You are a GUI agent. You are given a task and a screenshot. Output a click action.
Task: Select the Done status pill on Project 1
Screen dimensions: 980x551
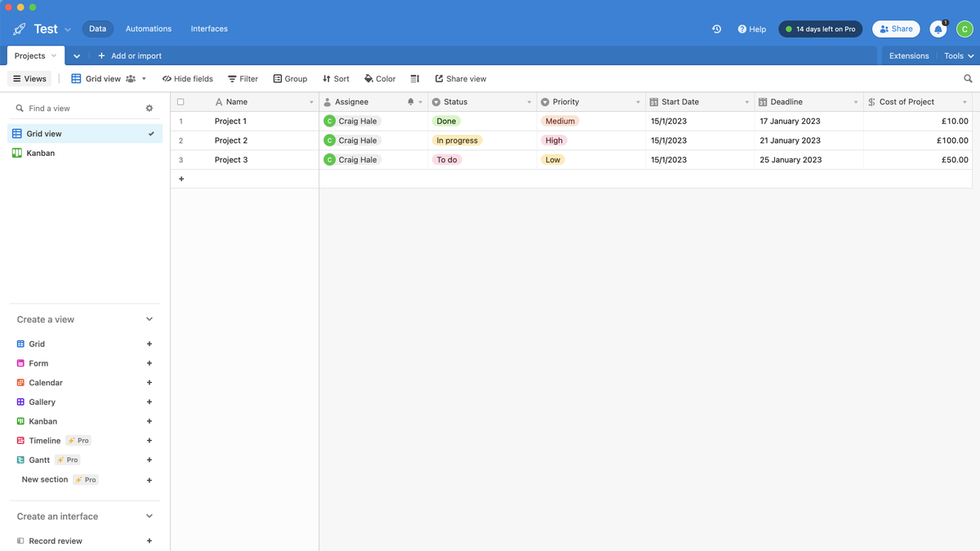click(446, 120)
